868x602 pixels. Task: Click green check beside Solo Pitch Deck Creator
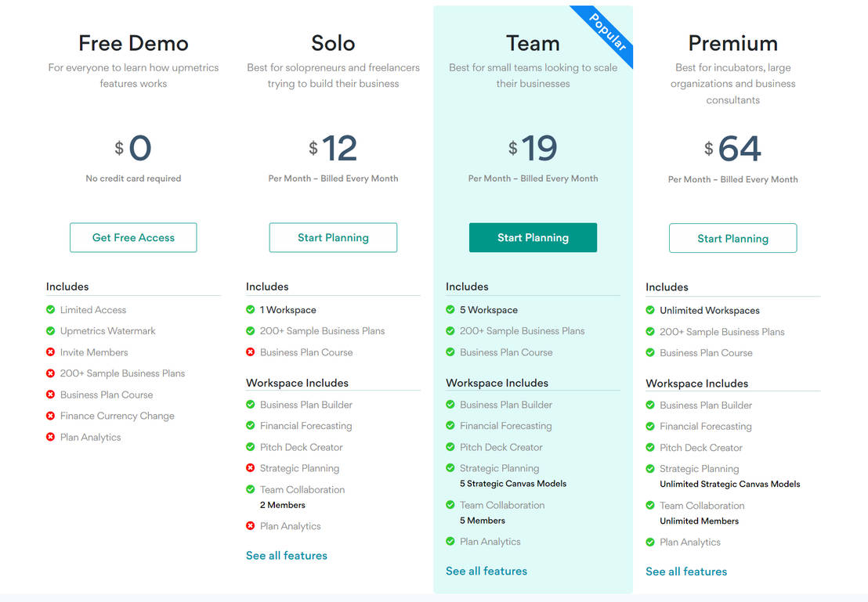(250, 446)
